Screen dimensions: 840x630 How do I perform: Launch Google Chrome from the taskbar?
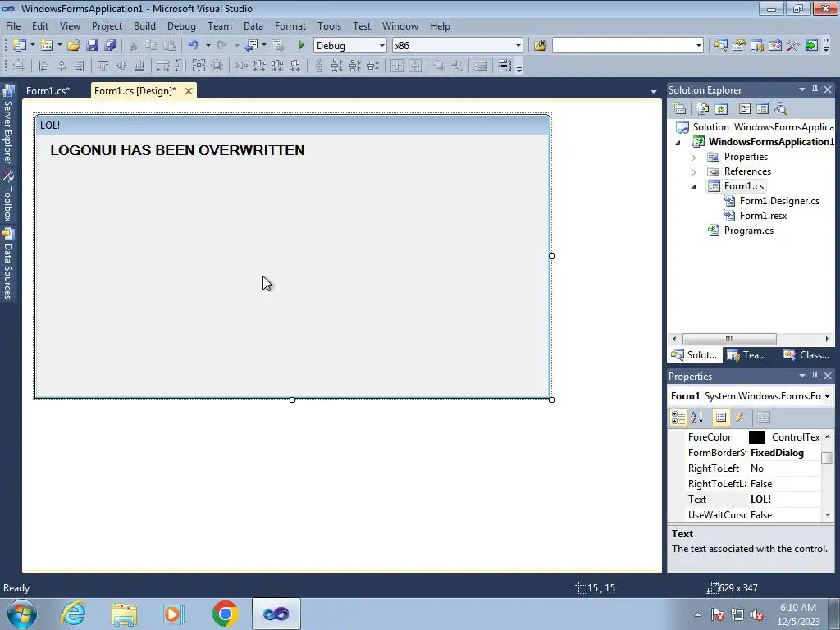(x=226, y=614)
